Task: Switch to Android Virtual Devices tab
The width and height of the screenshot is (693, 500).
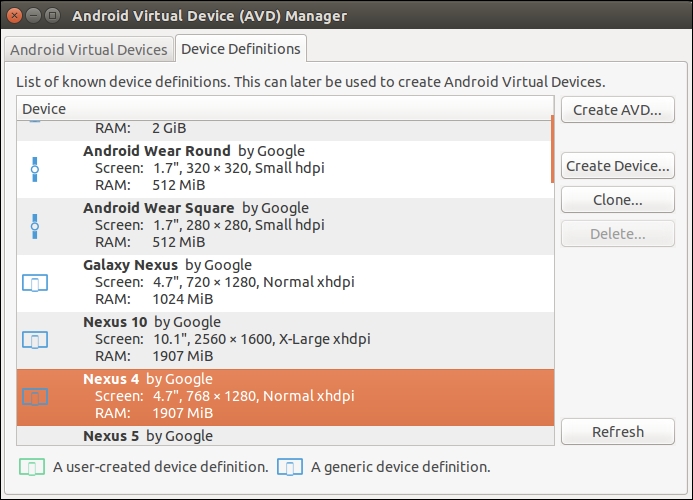Action: [x=89, y=49]
